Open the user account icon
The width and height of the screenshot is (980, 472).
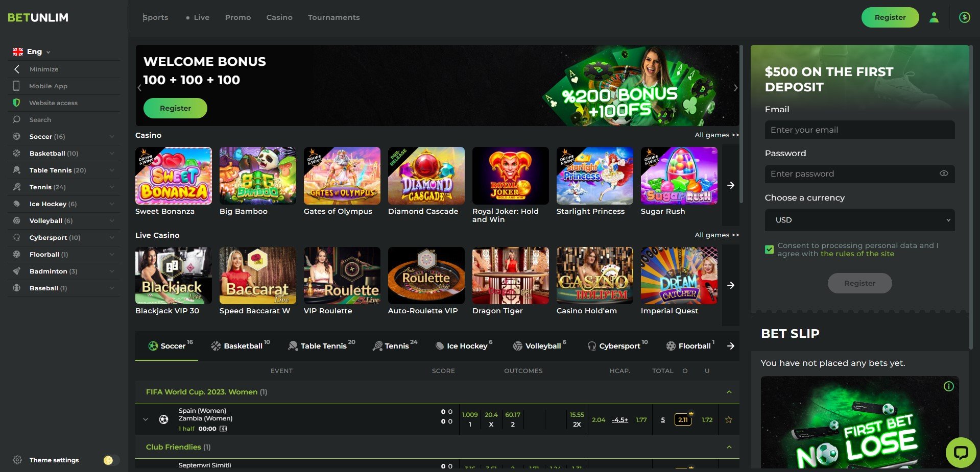click(934, 17)
